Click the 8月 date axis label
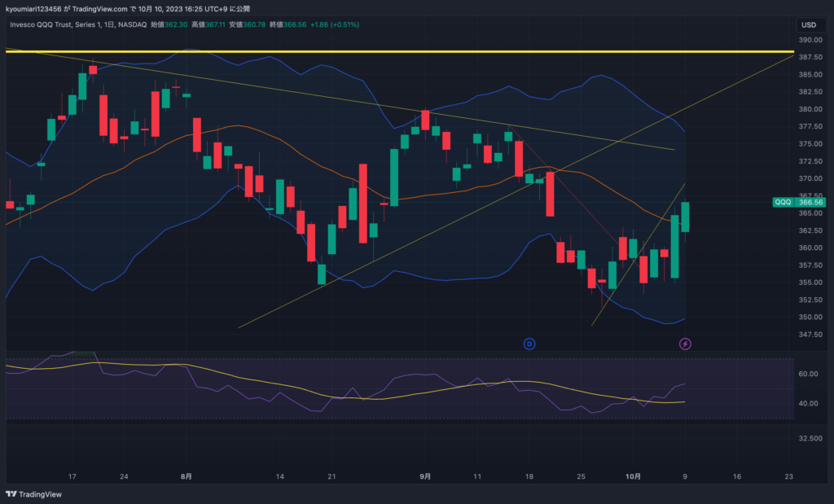Viewport: 834px width, 504px height. 187,476
